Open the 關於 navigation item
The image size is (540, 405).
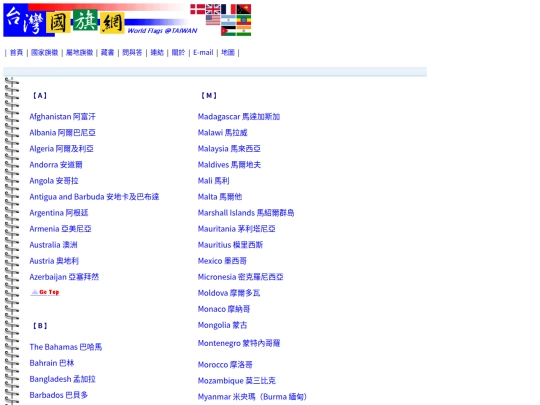(178, 53)
